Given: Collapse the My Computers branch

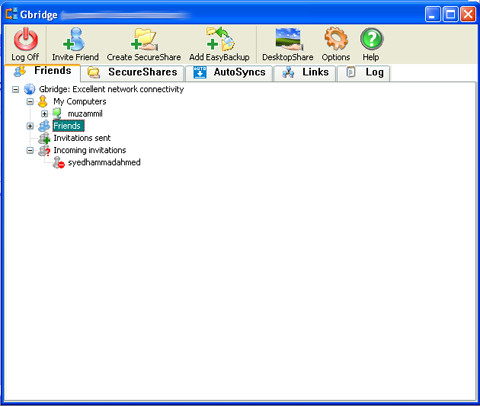Looking at the screenshot, I should (30, 102).
